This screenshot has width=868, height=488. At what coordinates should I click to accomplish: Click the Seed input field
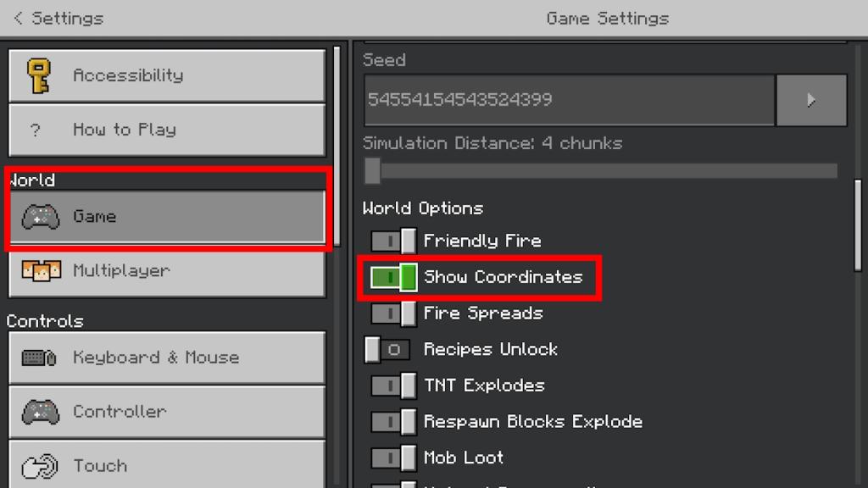click(x=568, y=100)
